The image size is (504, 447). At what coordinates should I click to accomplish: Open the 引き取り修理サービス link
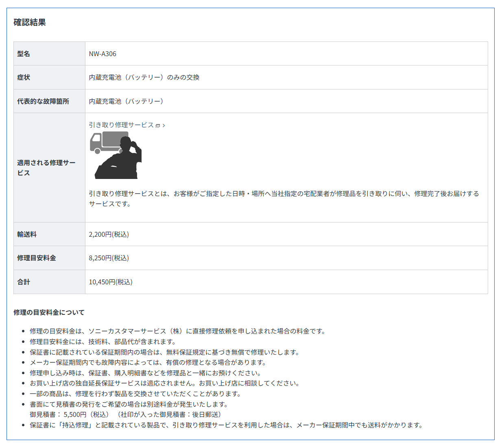click(121, 125)
